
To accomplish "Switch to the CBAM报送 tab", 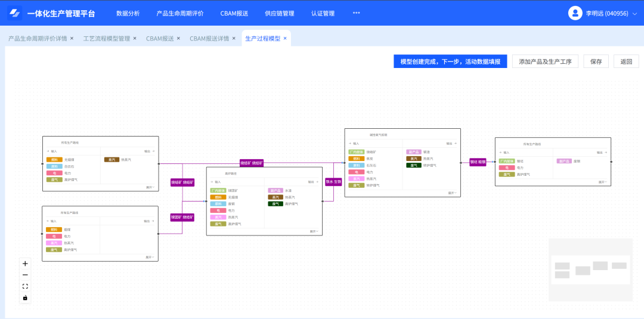I will [160, 38].
